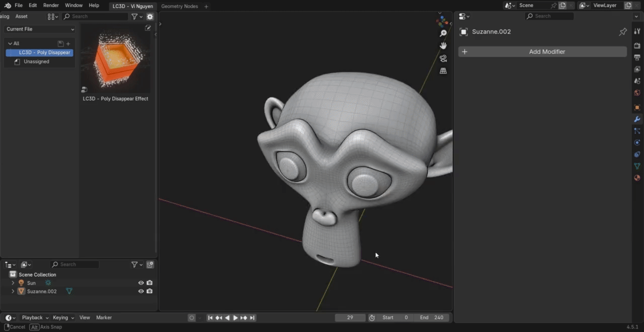Image resolution: width=644 pixels, height=332 pixels.
Task: Play animation in reverse
Action: click(x=227, y=318)
